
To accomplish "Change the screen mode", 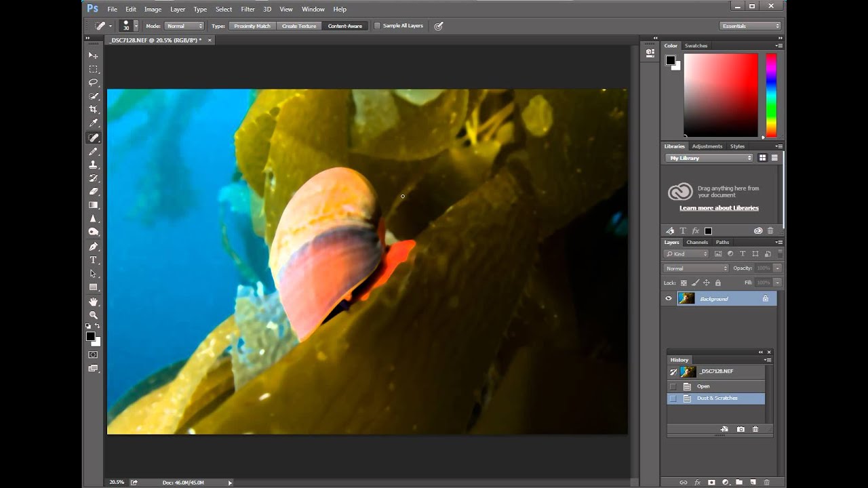I will click(x=94, y=369).
